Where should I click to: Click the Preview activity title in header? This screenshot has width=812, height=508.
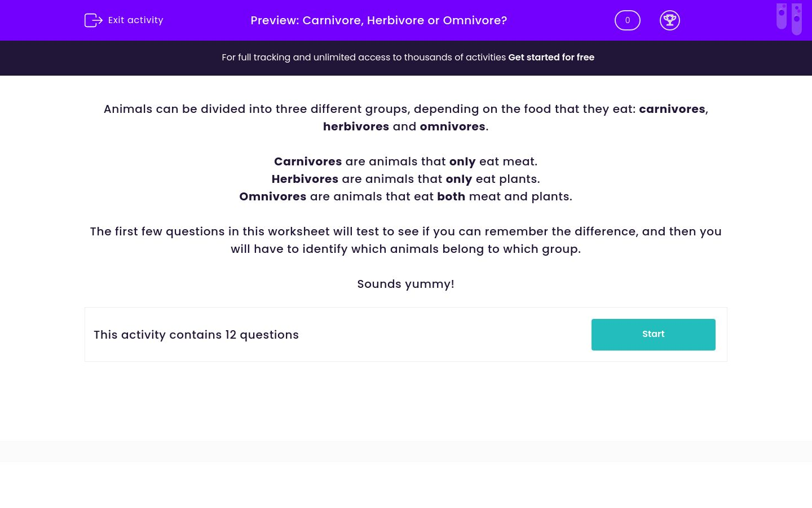[x=378, y=20]
